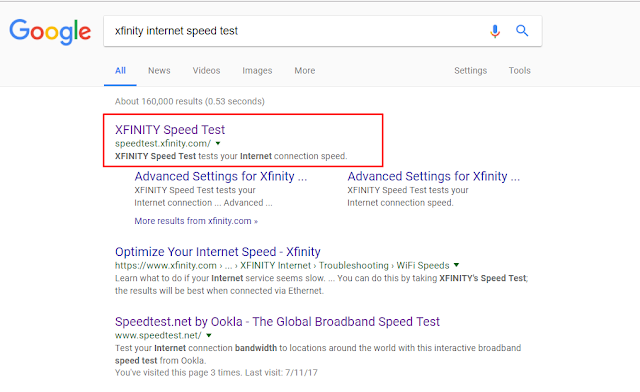The width and height of the screenshot is (640, 392).
Task: Open the XFINITY Speed Test result
Action: pyautogui.click(x=170, y=130)
